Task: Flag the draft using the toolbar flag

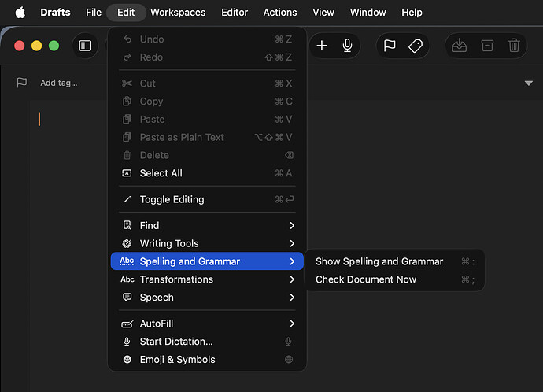Action: (x=390, y=46)
